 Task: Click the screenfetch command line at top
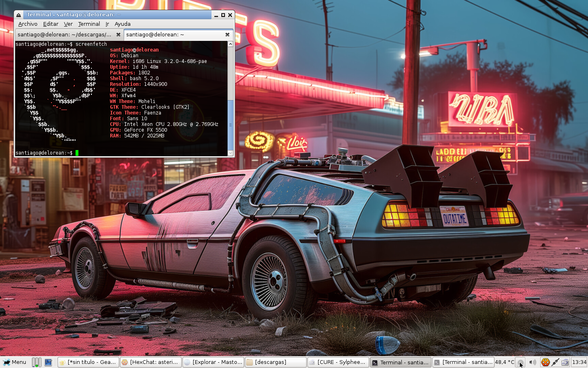click(x=61, y=44)
